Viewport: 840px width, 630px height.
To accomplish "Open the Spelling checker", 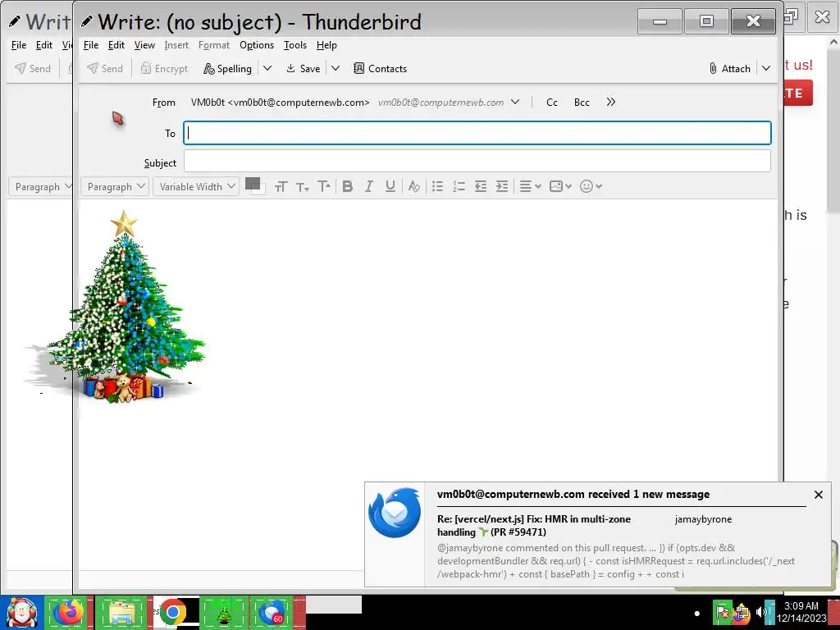I will click(228, 69).
